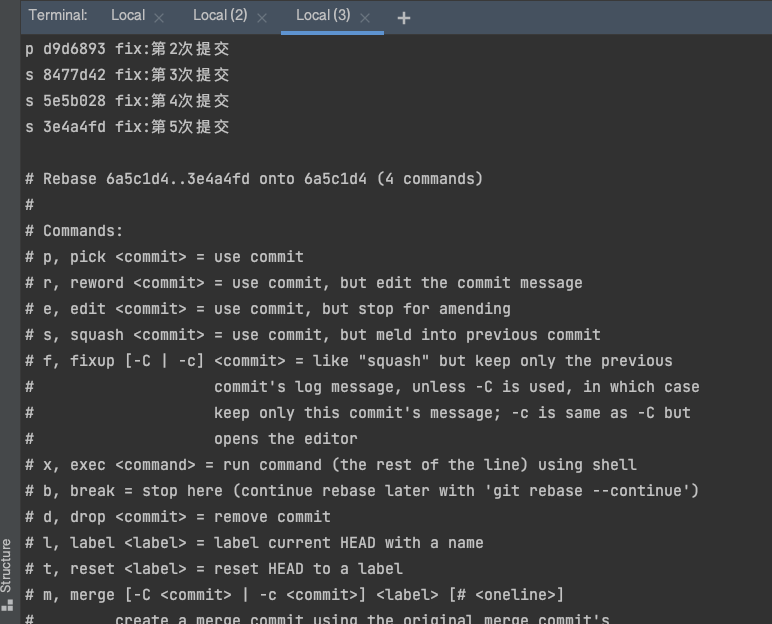Select the Local (3) terminal tab
772x624 pixels.
pyautogui.click(x=323, y=15)
